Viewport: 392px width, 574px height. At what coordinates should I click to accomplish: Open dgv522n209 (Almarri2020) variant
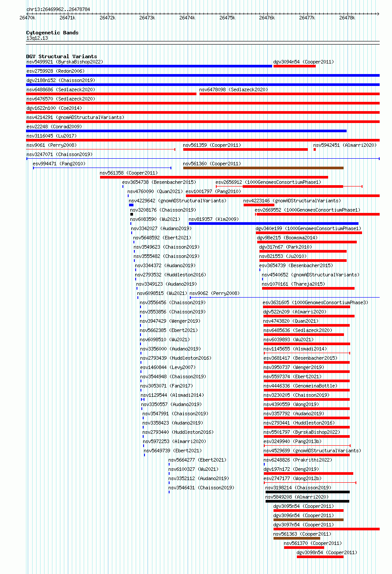point(295,312)
